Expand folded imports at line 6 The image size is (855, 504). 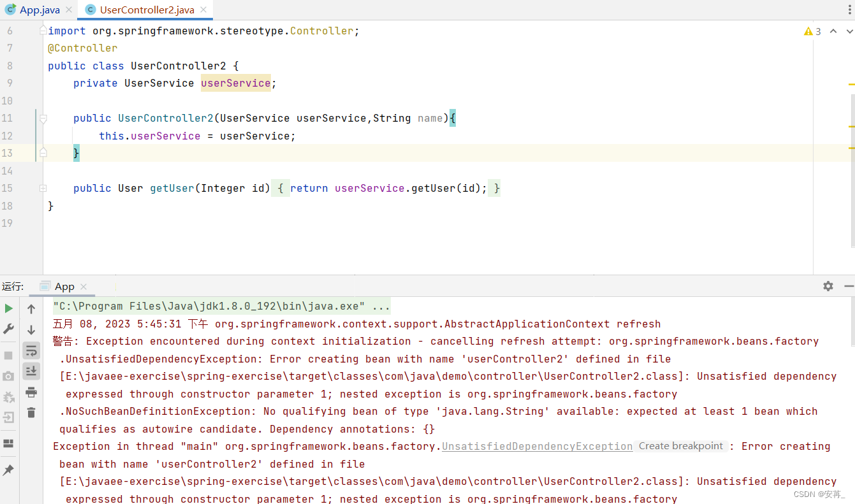pyautogui.click(x=43, y=31)
